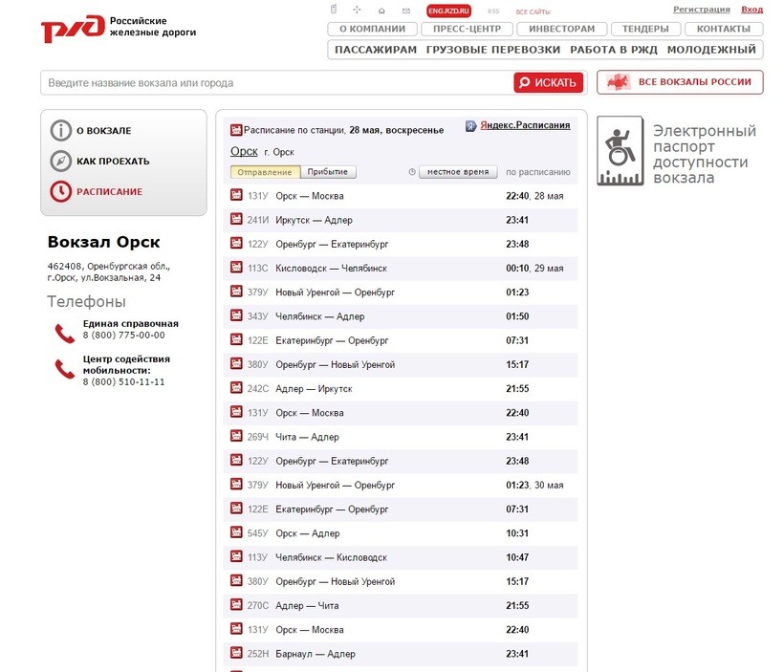Image resolution: width=784 pixels, height=672 pixels.
Task: Go to home via the house icon
Action: 381,11
